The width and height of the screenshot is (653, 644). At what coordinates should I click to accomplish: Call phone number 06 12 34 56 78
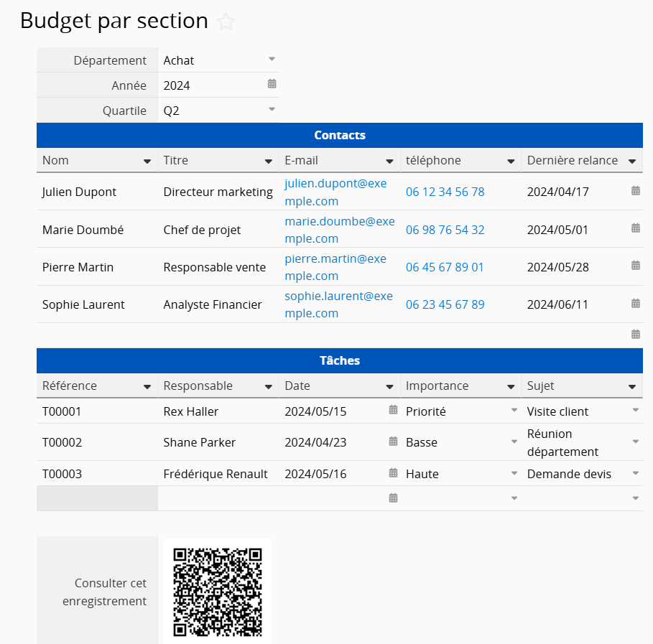point(445,192)
